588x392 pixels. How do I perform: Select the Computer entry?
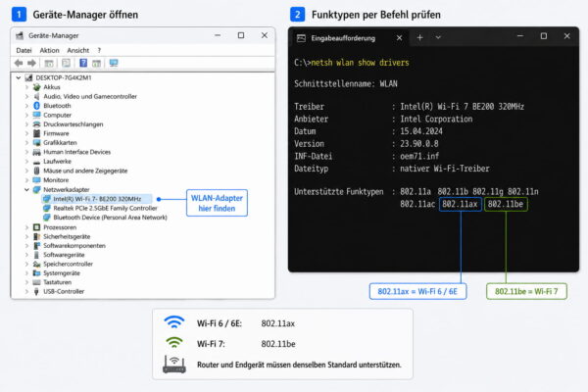(58, 116)
